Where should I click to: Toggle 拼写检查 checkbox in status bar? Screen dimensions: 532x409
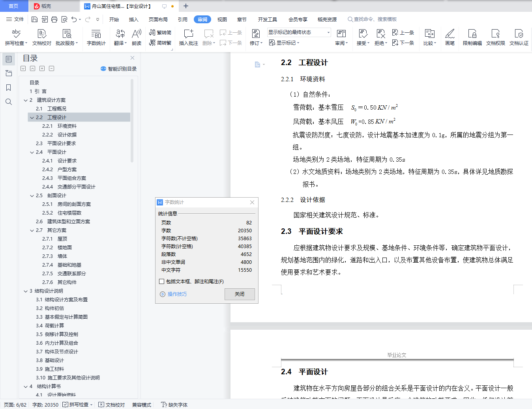click(65, 405)
